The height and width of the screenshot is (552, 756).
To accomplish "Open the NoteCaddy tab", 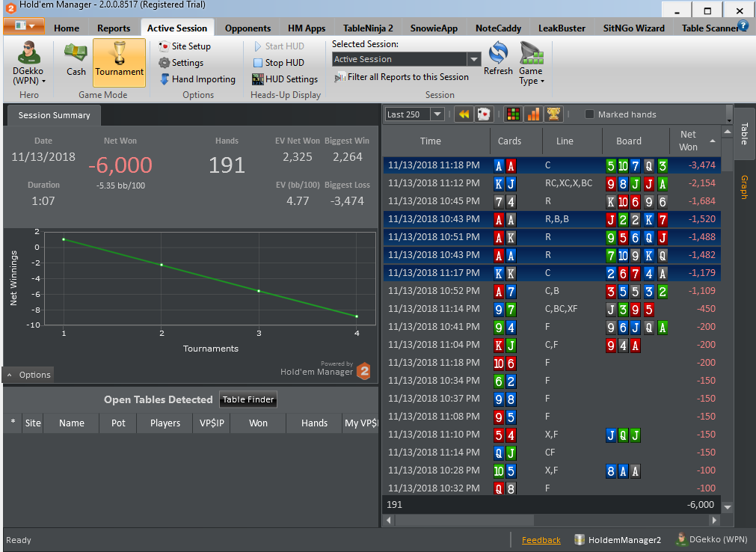I will [498, 28].
